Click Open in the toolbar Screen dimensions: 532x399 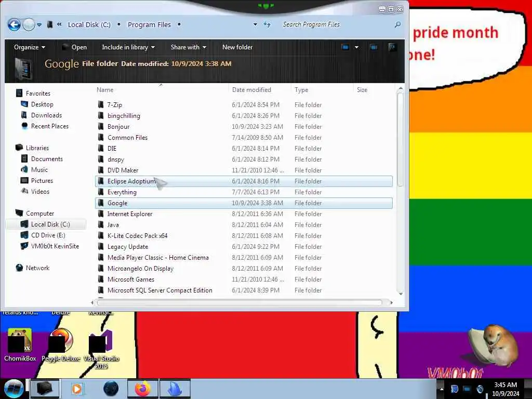[x=75, y=47]
